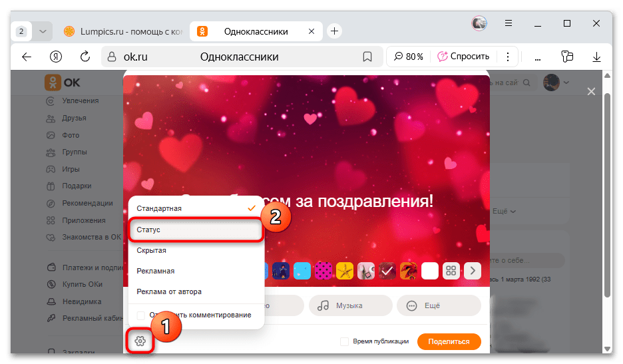
Task: Expand the tab group list arrow
Action: pos(43,31)
